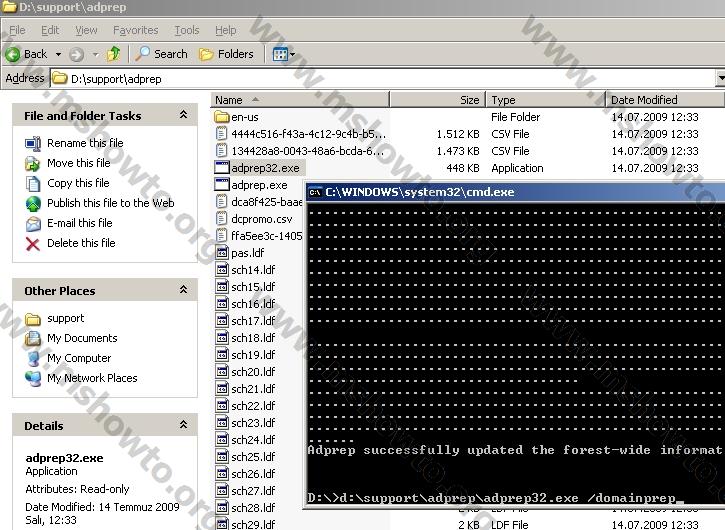The width and height of the screenshot is (725, 530).
Task: Click the Back arrow icon
Action: pos(12,55)
